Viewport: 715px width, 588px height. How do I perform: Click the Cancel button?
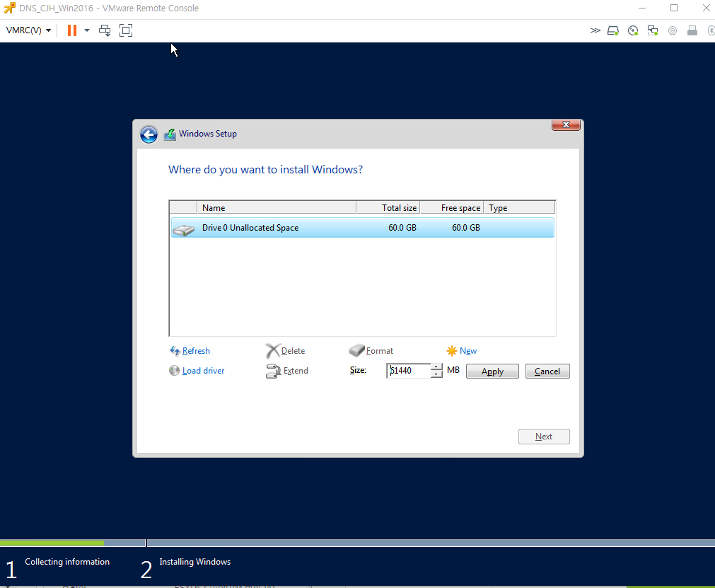(547, 371)
